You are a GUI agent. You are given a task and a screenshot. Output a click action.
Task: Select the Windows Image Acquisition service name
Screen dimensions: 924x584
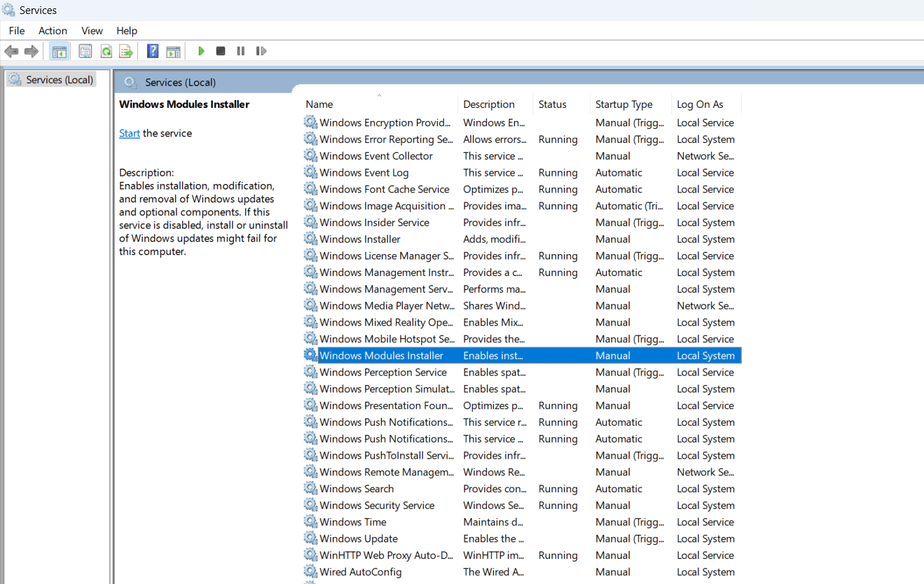coord(386,206)
